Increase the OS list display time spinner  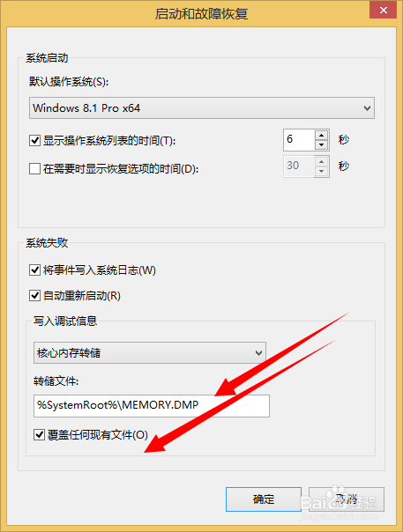(x=321, y=135)
